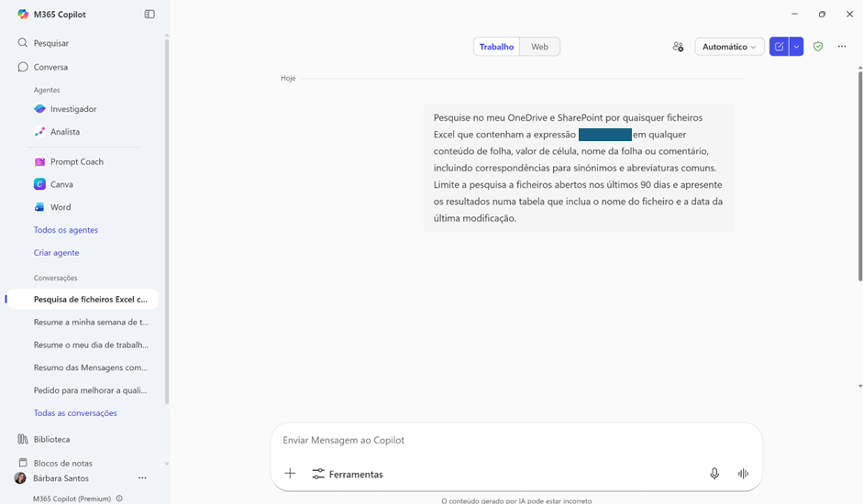Open options next to Bárbara Santos

142,478
